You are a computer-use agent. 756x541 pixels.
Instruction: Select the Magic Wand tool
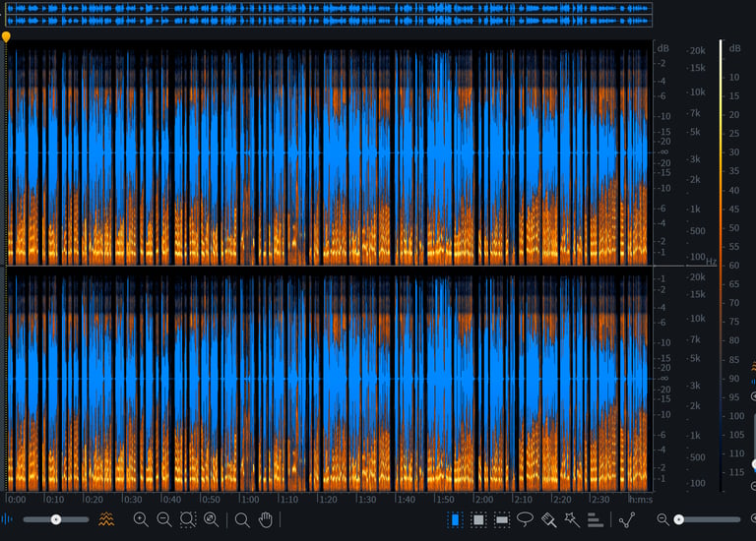[572, 519]
